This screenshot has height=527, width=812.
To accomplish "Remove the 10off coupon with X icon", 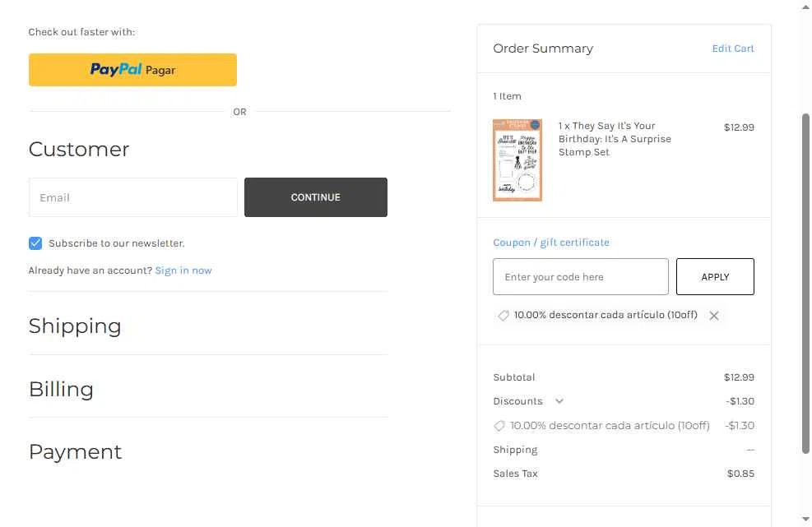I will [x=713, y=315].
